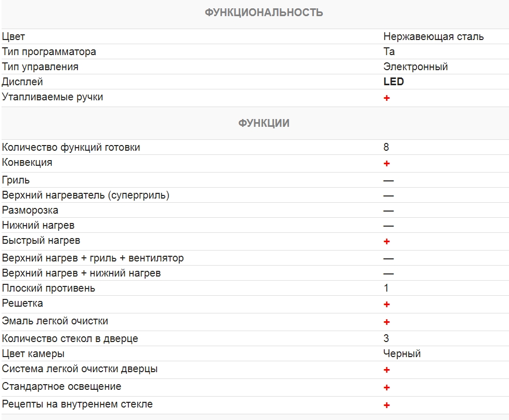Screen dimensions: 509x420
Task: Click the red plus beside Конвекция
Action: pyautogui.click(x=387, y=163)
